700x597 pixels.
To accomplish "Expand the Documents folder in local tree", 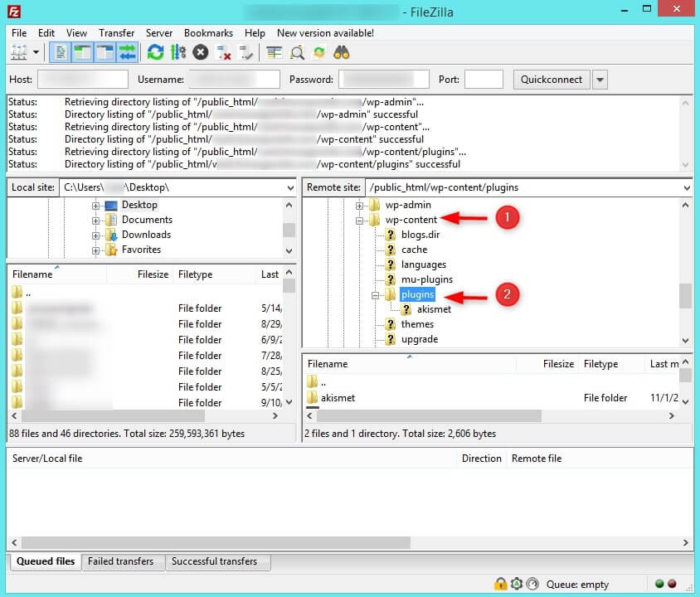I will click(x=96, y=220).
